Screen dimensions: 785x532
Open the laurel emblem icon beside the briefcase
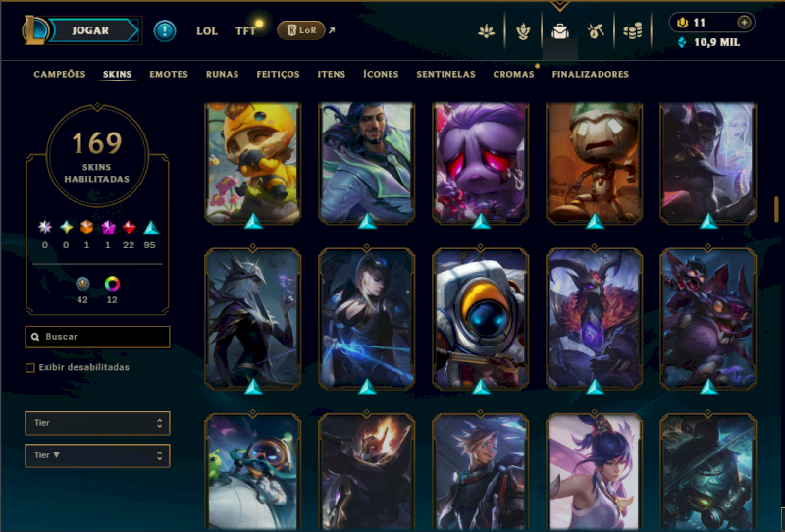pyautogui.click(x=523, y=31)
